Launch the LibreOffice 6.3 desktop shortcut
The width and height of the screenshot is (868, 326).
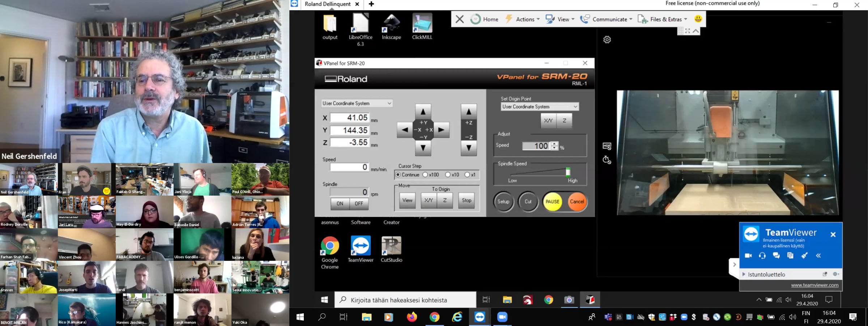(360, 30)
